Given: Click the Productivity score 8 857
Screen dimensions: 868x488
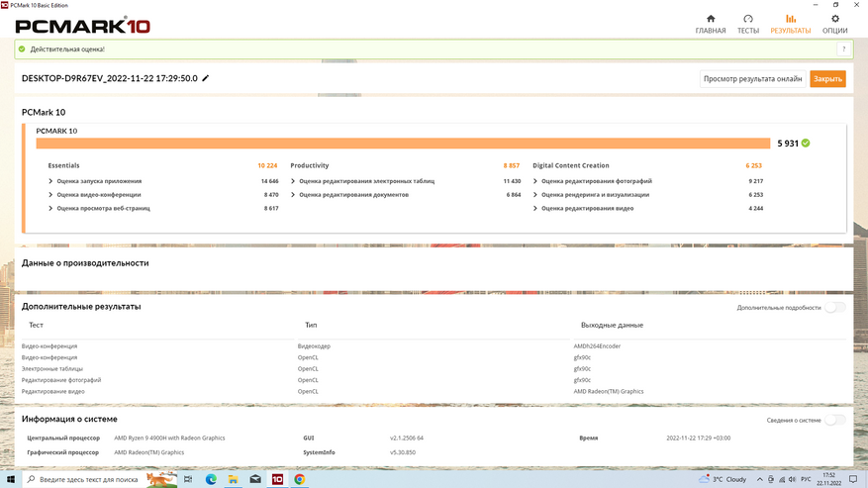Looking at the screenshot, I should [512, 165].
